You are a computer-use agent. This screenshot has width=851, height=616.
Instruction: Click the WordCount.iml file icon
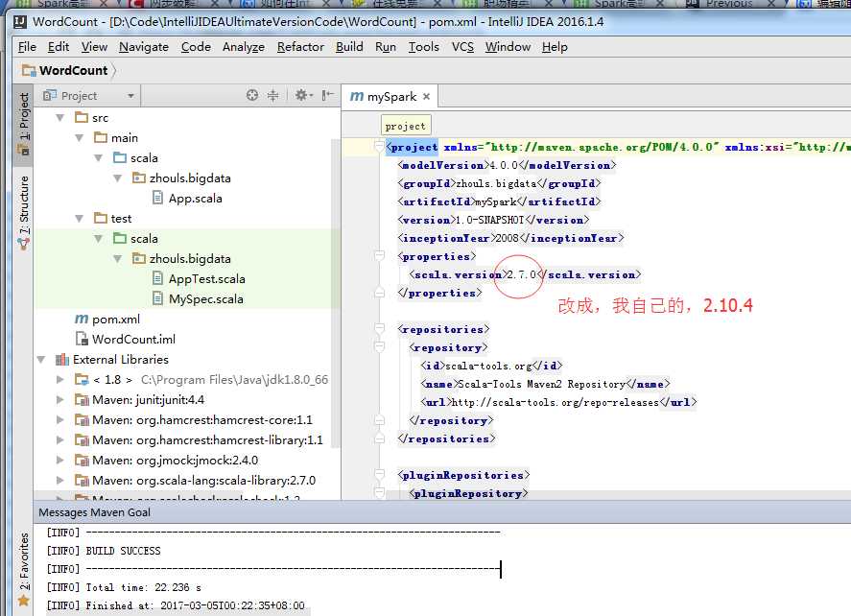(82, 339)
